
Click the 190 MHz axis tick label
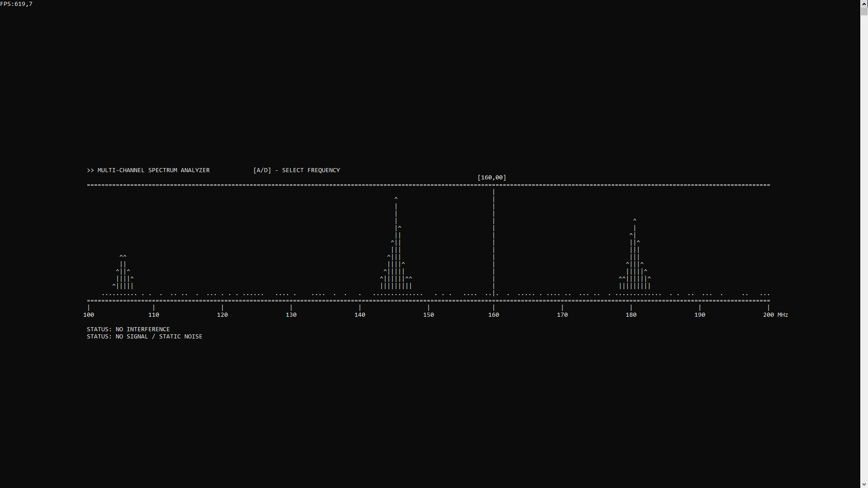coord(700,315)
